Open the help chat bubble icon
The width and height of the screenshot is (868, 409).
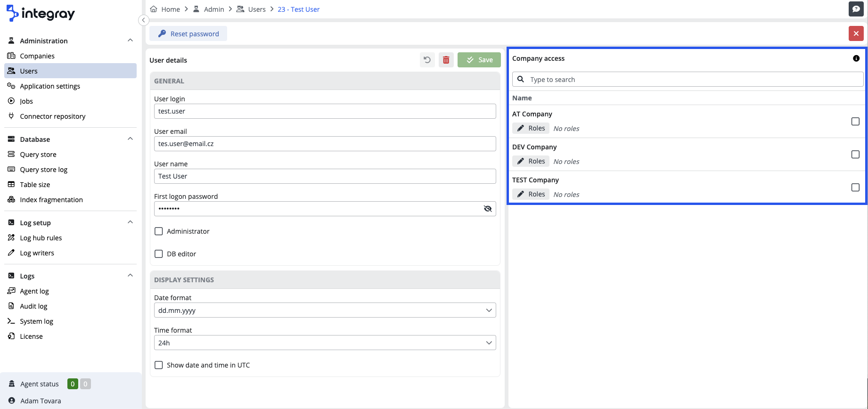pos(856,9)
